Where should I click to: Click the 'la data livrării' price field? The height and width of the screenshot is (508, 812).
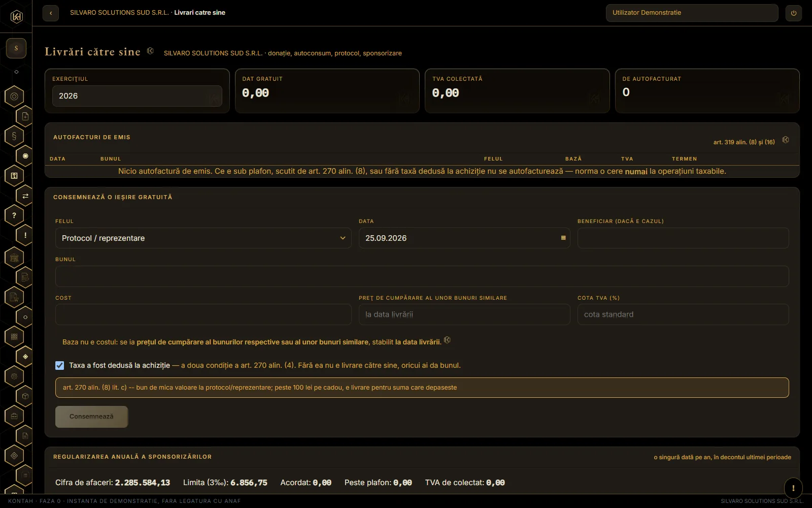coord(464,314)
